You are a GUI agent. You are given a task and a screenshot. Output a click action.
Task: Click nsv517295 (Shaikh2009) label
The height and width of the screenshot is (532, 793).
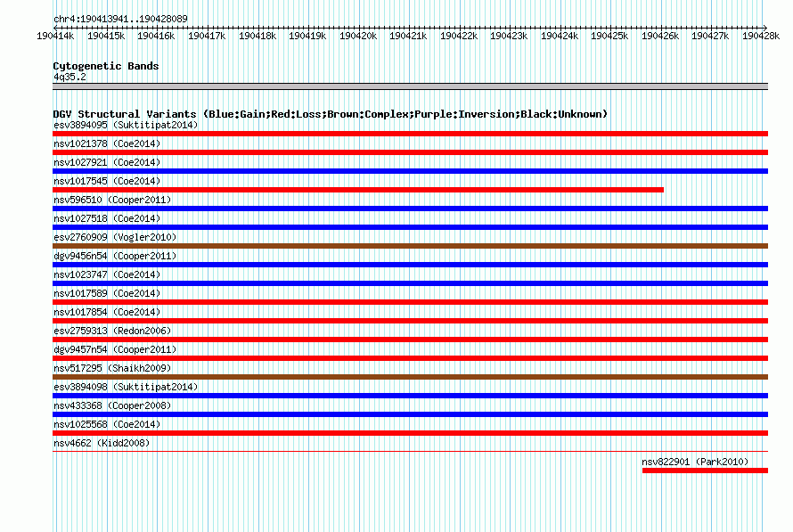coord(112,368)
